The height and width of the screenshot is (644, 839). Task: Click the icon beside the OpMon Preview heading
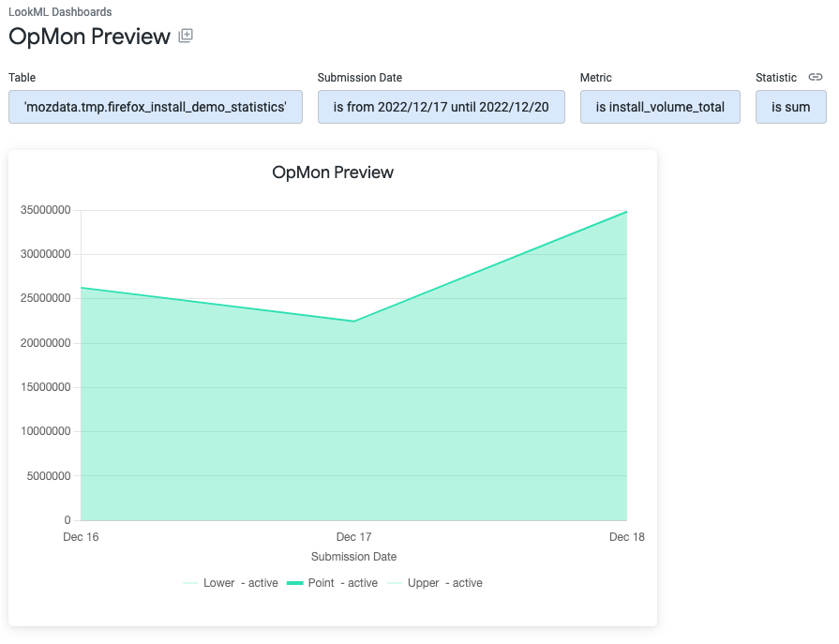186,37
